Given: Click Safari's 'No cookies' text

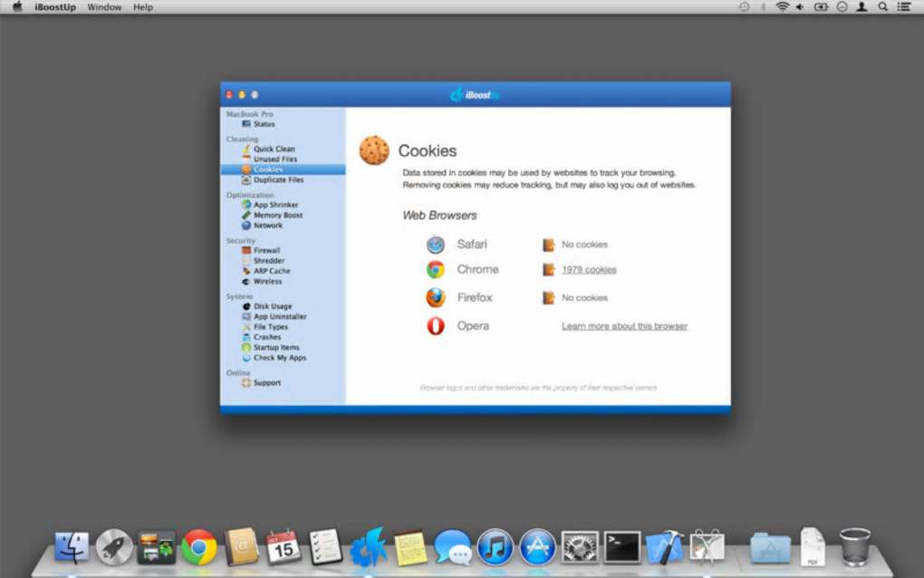Looking at the screenshot, I should (x=584, y=245).
